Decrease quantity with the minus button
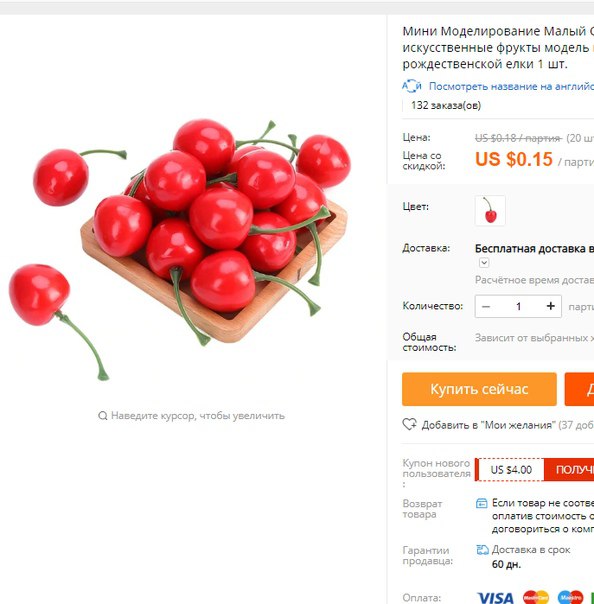The image size is (594, 604). [486, 306]
